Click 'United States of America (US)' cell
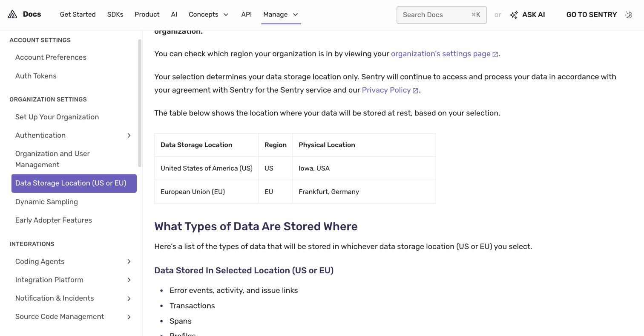Image resolution: width=644 pixels, height=336 pixels. click(207, 168)
